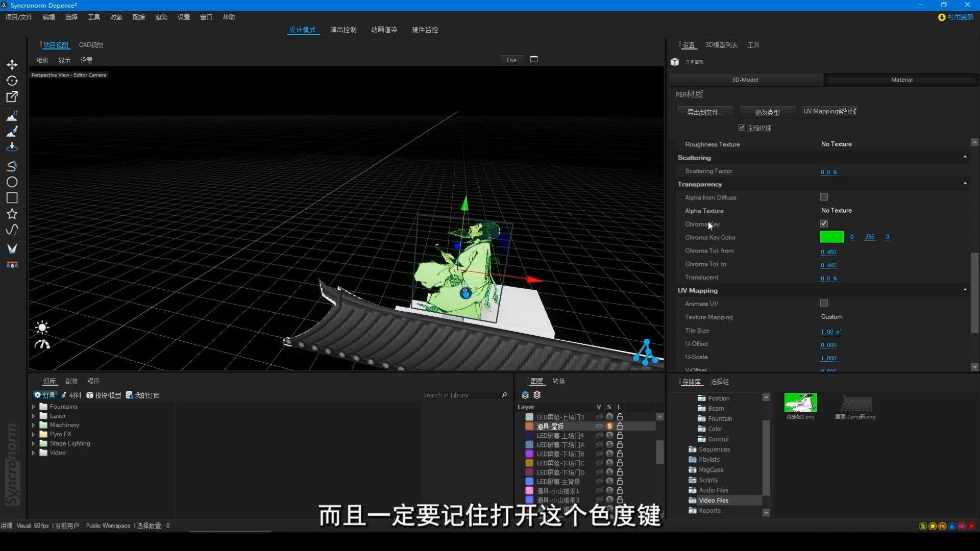Switch to the Material tab
Screen dimensions: 980x551
901,80
